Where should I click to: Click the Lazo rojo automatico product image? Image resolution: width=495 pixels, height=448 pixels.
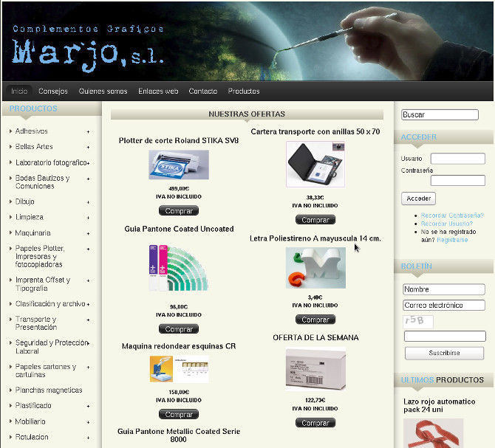coord(433,433)
